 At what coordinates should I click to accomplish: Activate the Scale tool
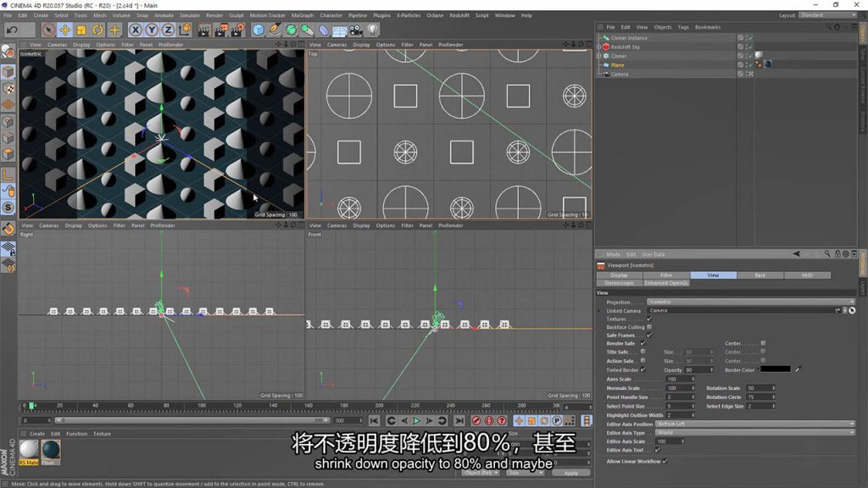click(81, 30)
